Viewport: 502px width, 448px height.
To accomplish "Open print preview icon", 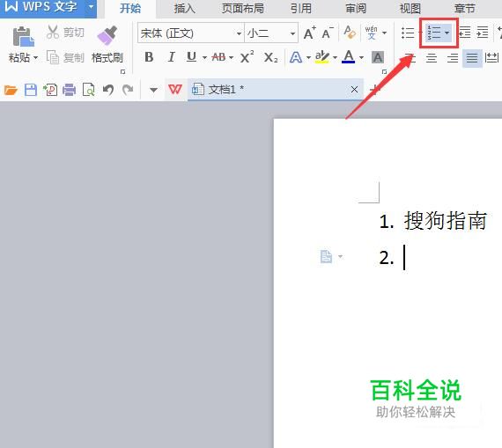I will pyautogui.click(x=89, y=90).
